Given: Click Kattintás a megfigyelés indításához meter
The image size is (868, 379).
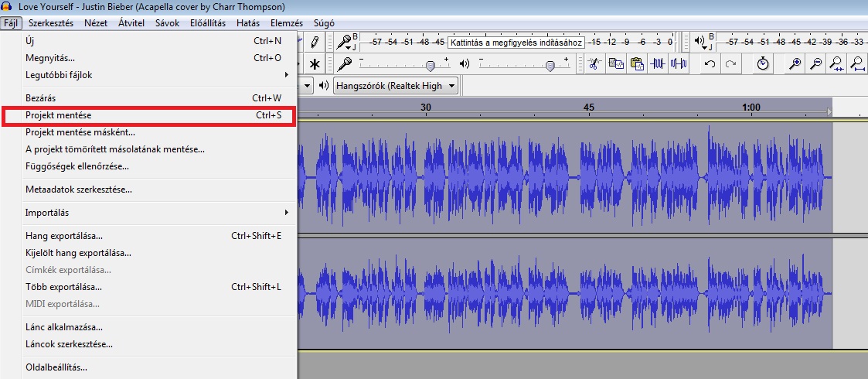Looking at the screenshot, I should (516, 42).
